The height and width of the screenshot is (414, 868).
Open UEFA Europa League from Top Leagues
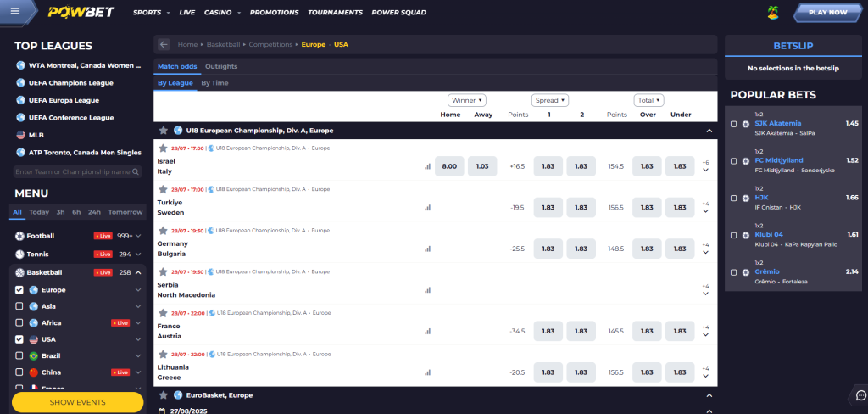64,100
